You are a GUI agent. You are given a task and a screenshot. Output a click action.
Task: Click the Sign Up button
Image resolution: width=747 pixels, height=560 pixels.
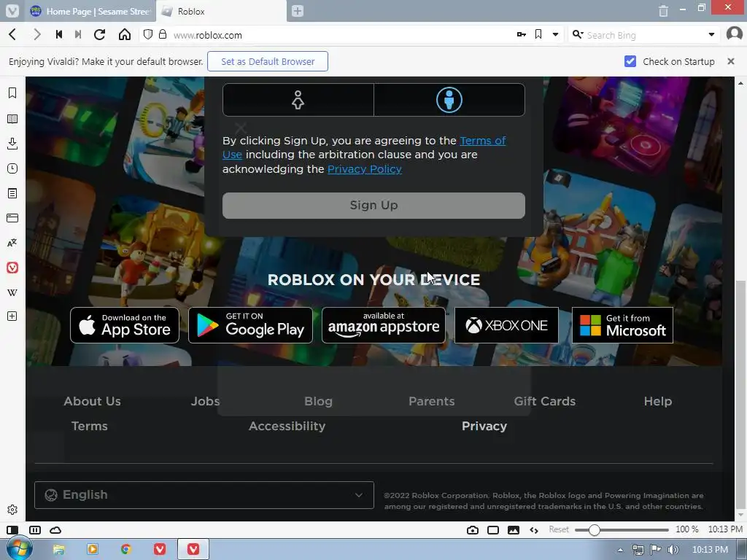373,206
